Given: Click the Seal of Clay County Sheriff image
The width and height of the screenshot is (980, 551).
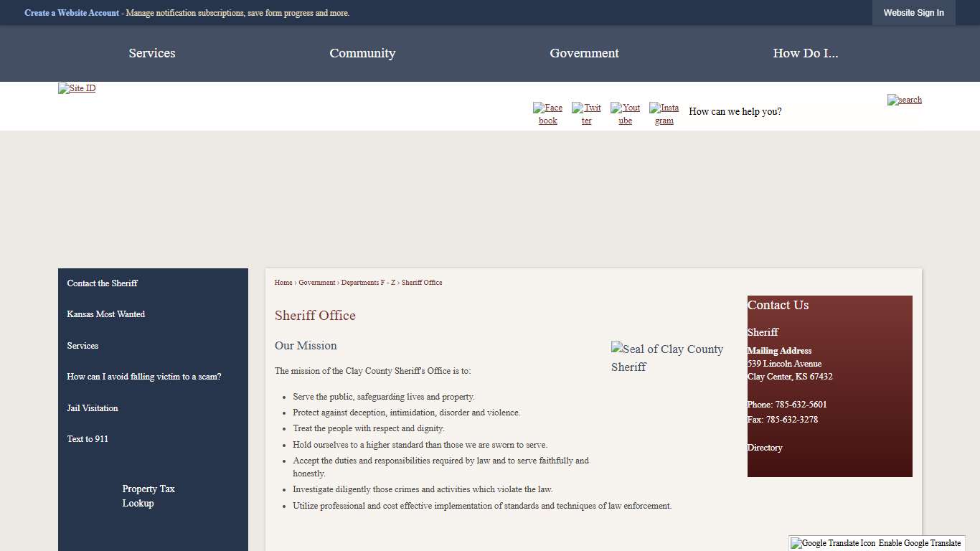Looking at the screenshot, I should coord(667,357).
